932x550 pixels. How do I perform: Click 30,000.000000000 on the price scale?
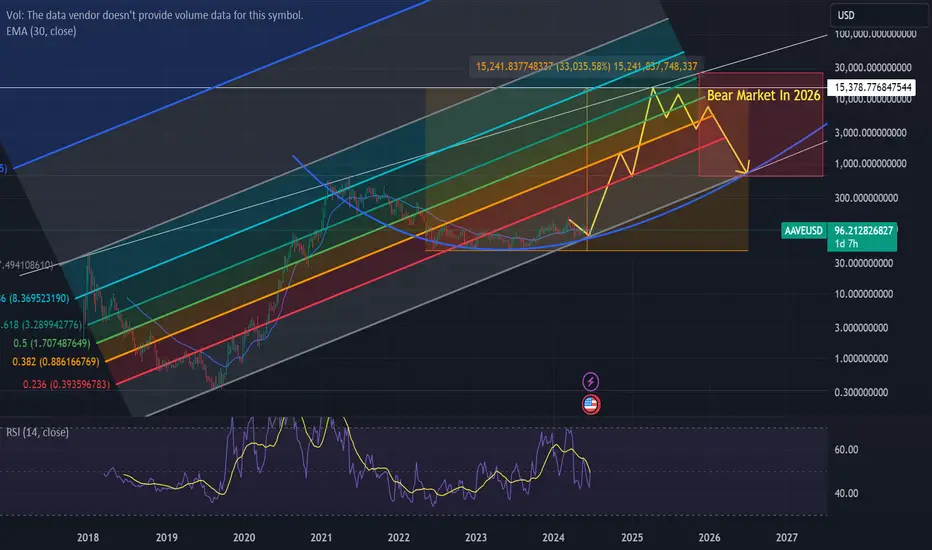point(873,68)
